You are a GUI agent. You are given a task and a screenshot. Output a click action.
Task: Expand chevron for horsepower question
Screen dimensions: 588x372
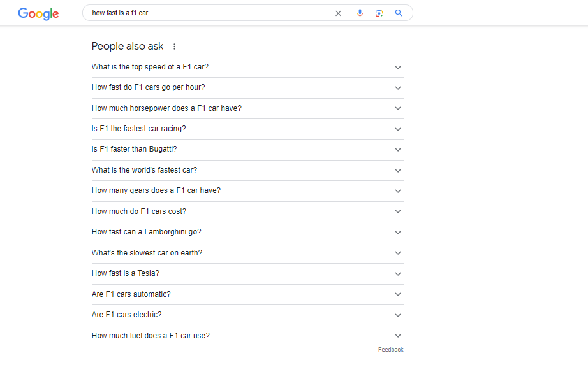coord(398,109)
